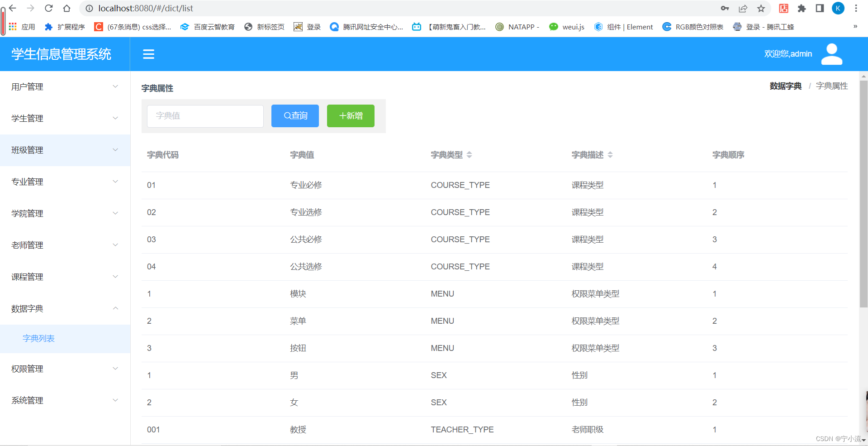This screenshot has height=446, width=868.
Task: Open the NATAPP bookmark
Action: (517, 27)
